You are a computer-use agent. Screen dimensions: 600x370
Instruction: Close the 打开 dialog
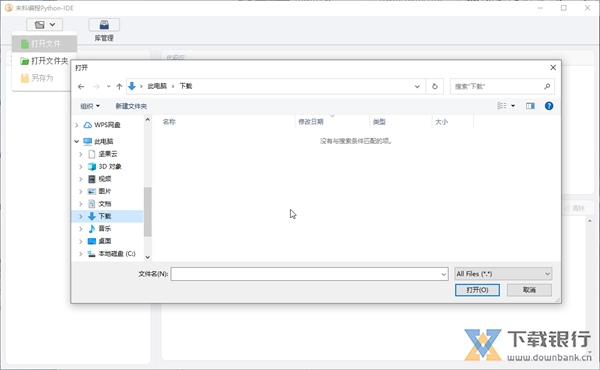pos(553,68)
